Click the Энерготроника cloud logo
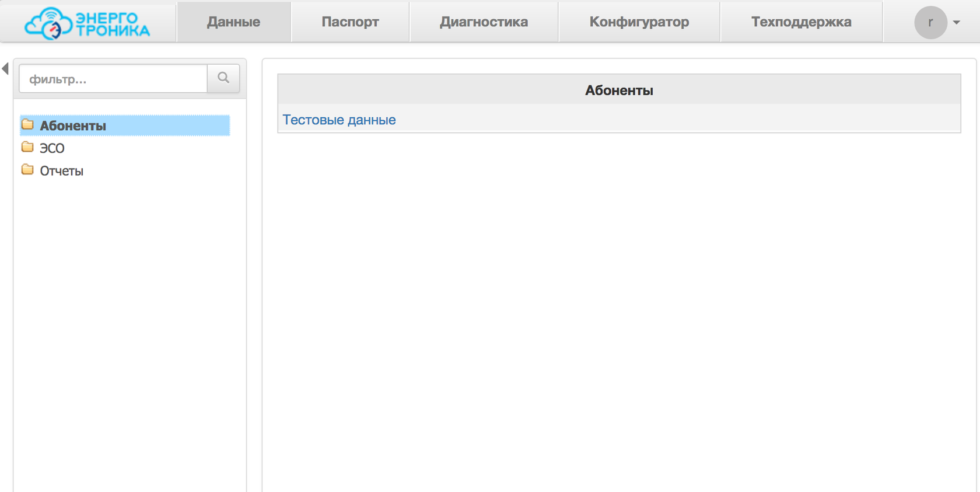Screen dimensions: 980x492 87,23
